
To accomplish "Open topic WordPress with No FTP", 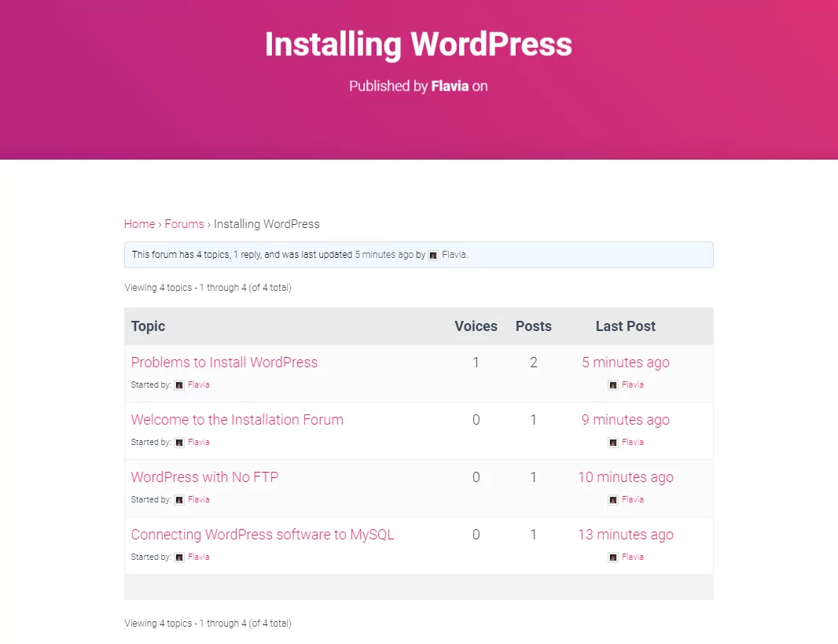I will [x=204, y=477].
